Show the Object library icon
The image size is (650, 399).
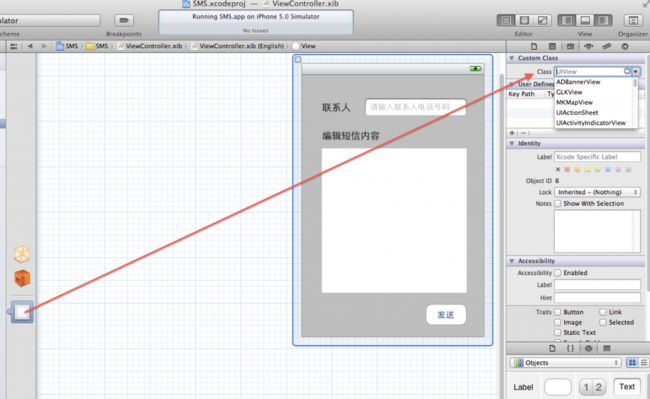(x=589, y=348)
